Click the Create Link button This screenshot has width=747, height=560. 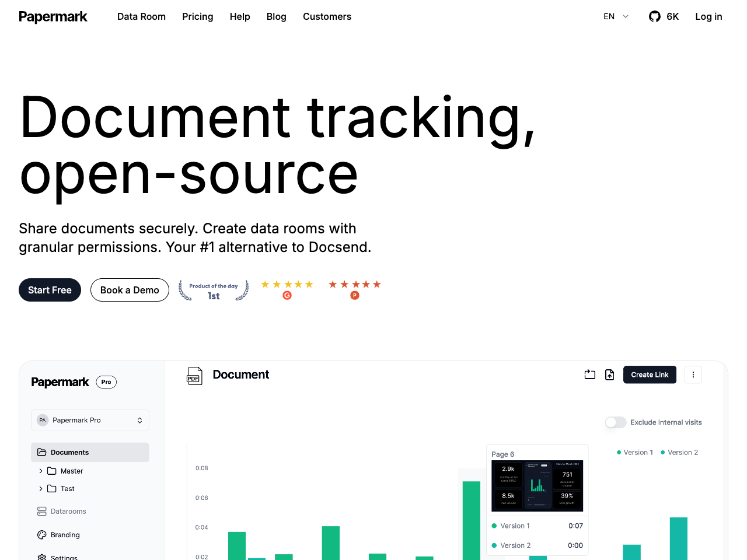pyautogui.click(x=650, y=374)
